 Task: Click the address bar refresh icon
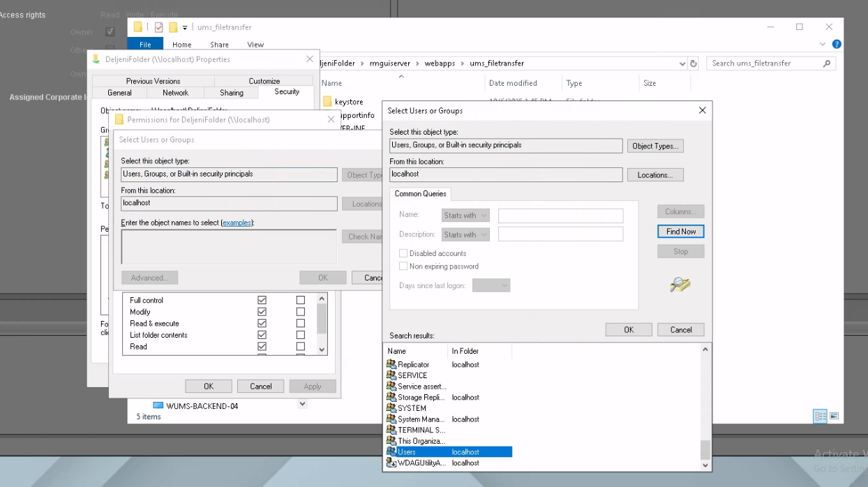(x=694, y=63)
